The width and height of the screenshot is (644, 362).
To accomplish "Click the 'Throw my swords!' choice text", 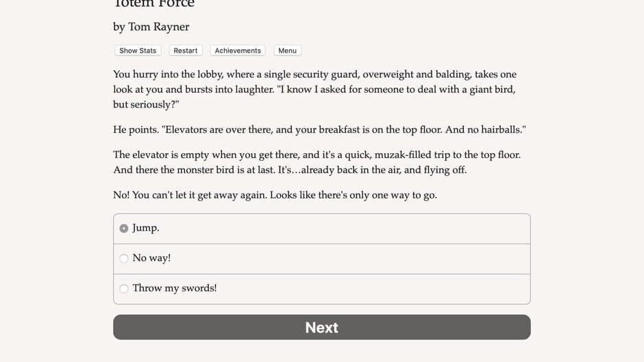I will (175, 288).
